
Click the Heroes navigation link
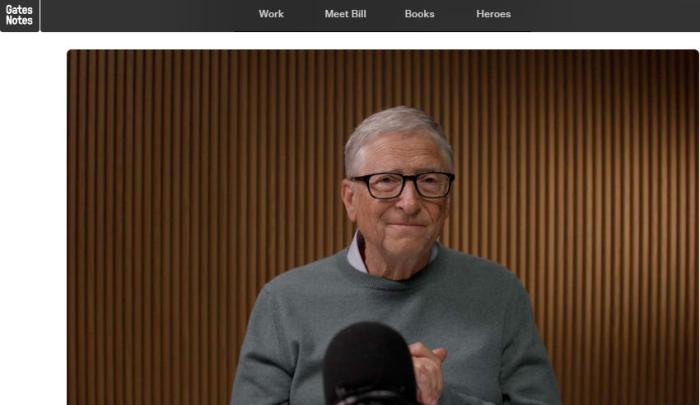coord(493,14)
